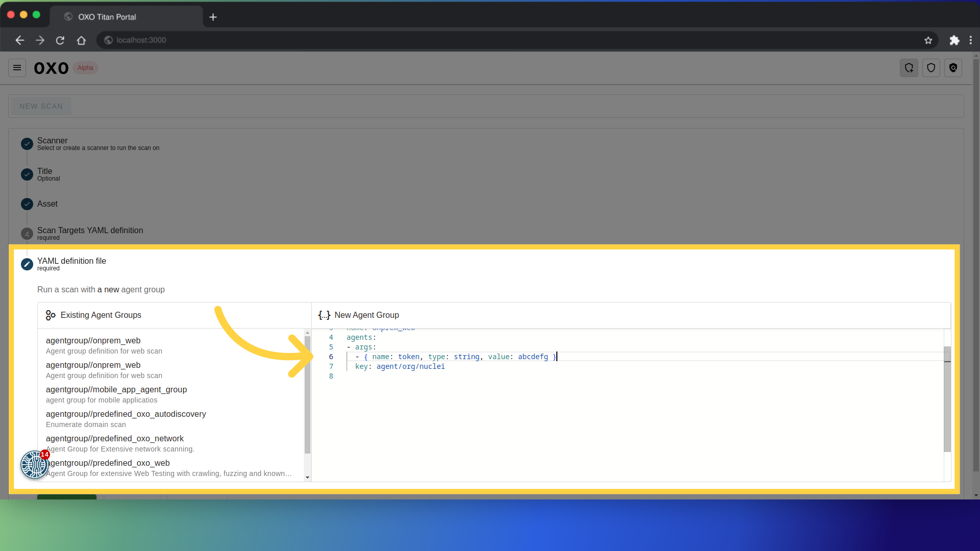Click the filled shield icon in header

(953, 68)
